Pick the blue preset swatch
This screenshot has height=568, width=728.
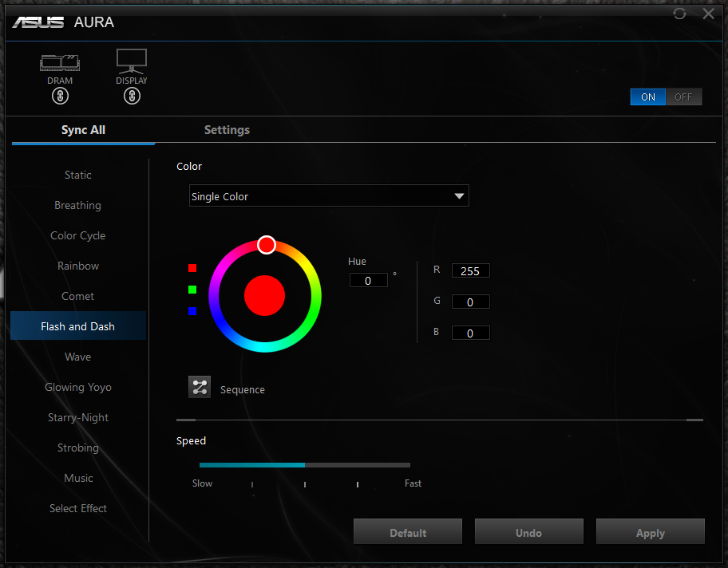click(x=192, y=311)
